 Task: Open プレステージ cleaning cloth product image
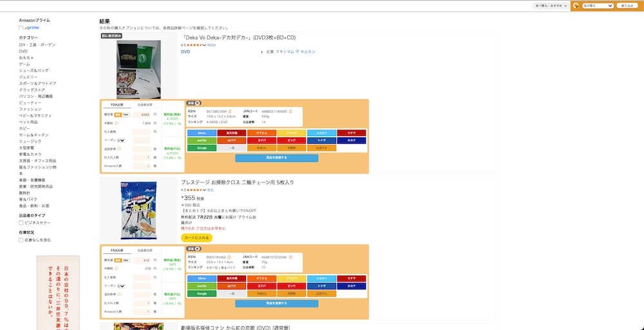click(x=138, y=211)
